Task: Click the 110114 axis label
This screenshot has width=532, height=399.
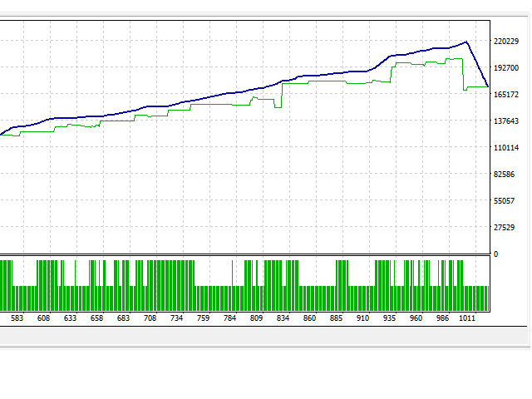Action: click(506, 148)
